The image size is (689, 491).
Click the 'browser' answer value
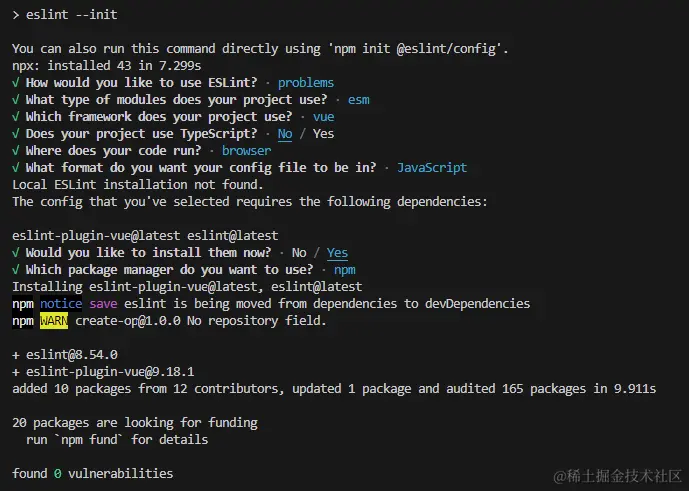[x=246, y=151]
